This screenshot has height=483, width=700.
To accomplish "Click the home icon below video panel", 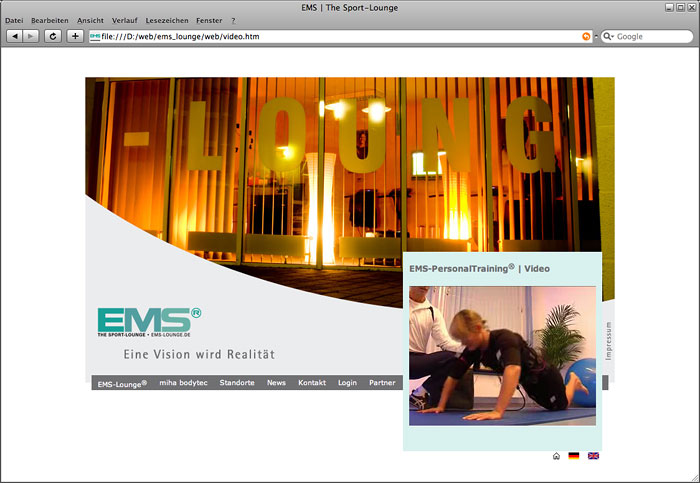I will coord(556,456).
